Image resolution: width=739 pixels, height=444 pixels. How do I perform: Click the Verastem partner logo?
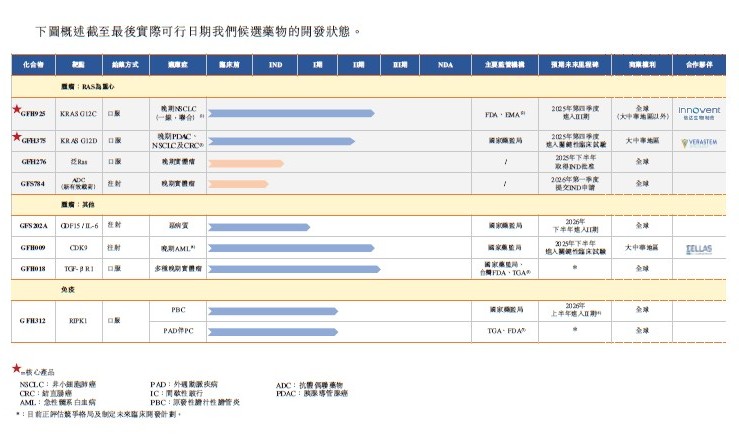point(699,142)
